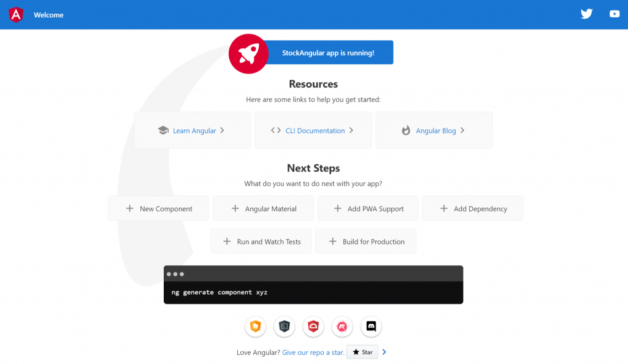
Task: Click the Angular logo in header
Action: 16,15
